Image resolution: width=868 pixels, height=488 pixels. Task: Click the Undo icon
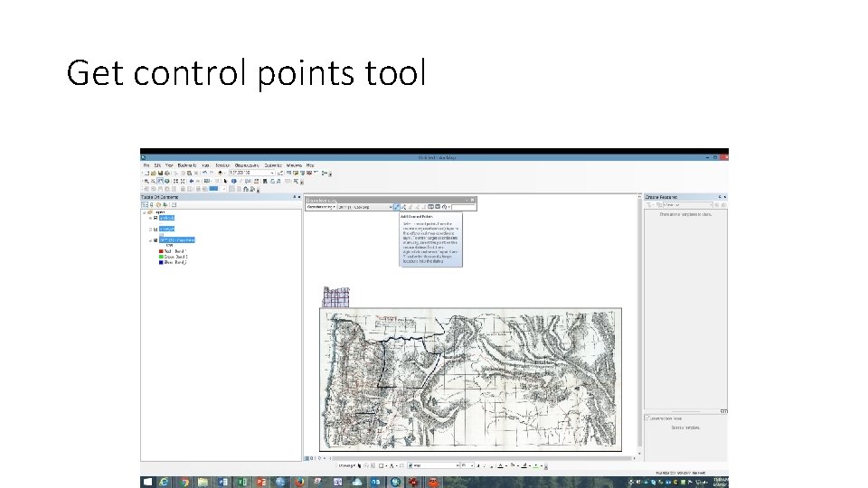tap(205, 174)
